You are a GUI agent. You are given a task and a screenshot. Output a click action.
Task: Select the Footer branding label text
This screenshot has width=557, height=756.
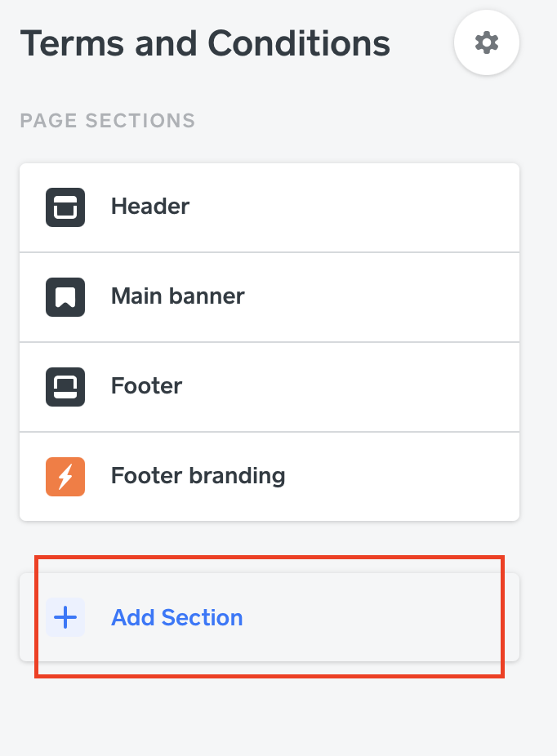198,475
